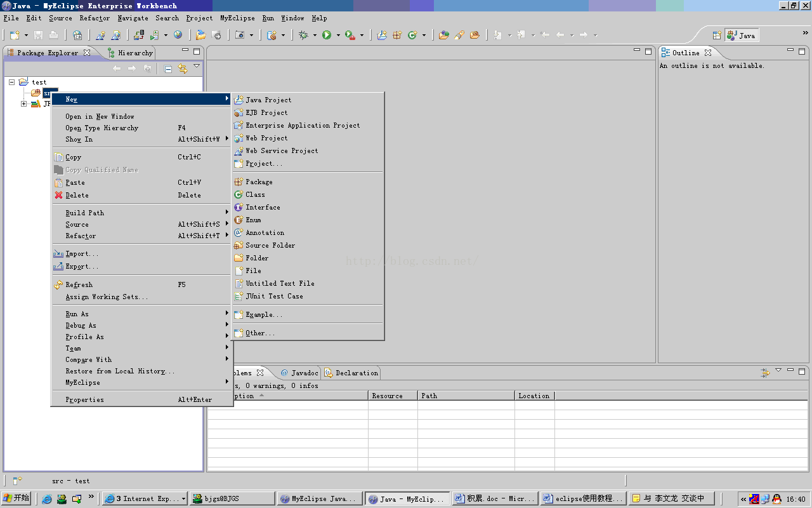The width and height of the screenshot is (812, 508).
Task: Open the File menu
Action: [x=11, y=18]
